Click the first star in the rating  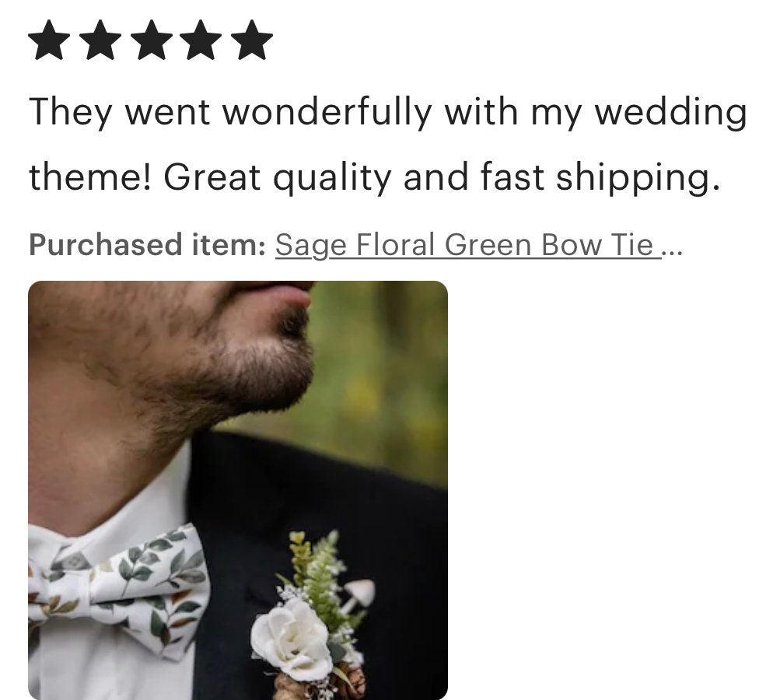[x=49, y=40]
